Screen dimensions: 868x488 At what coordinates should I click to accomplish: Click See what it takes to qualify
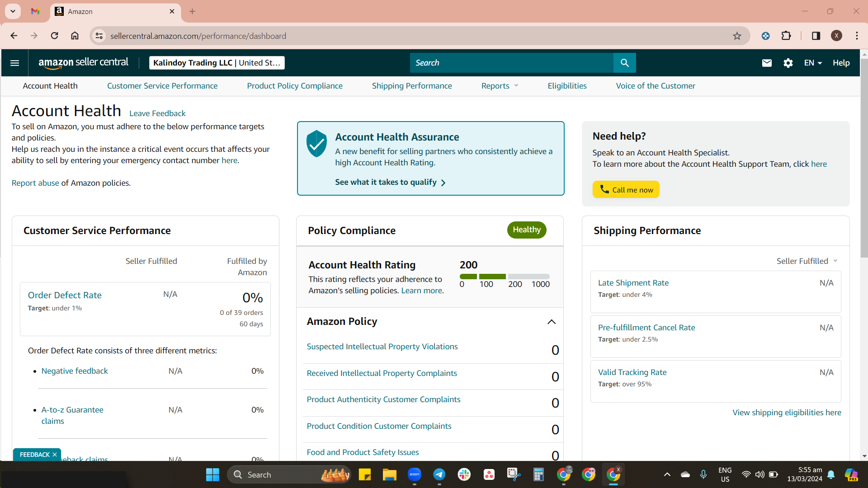[x=390, y=182]
